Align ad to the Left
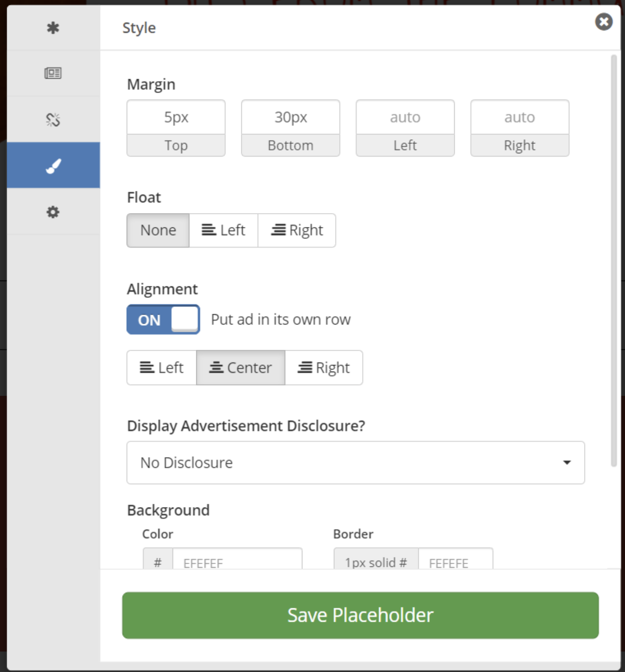This screenshot has width=625, height=672. [x=161, y=368]
